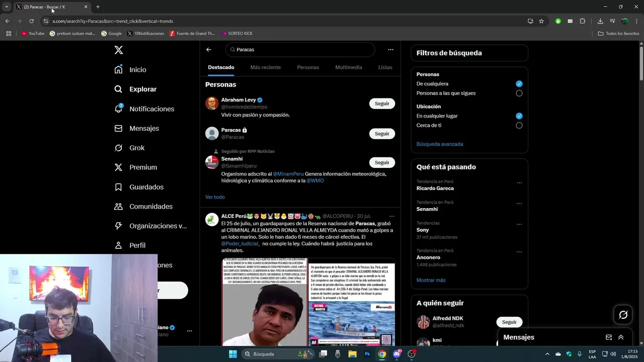Open @MinamPeru mention link
Image resolution: width=644 pixels, height=362 pixels.
pos(288,174)
